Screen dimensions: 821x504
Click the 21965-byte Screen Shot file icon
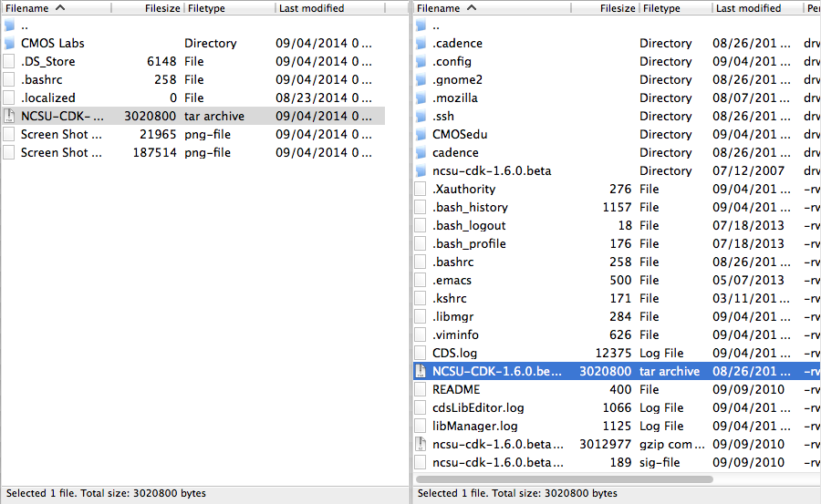tap(9, 134)
